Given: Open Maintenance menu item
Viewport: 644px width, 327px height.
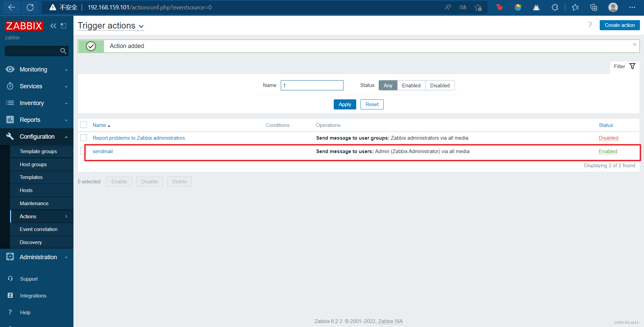Looking at the screenshot, I should tap(42, 203).
